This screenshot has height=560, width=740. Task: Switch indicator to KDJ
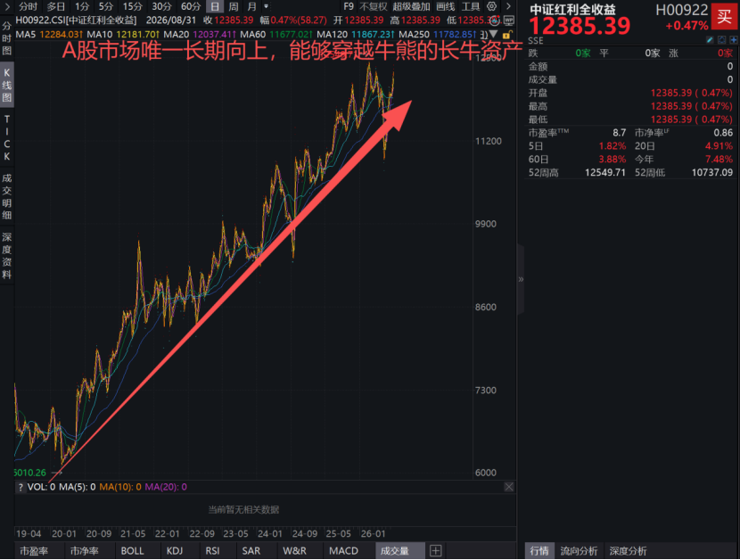[175, 550]
